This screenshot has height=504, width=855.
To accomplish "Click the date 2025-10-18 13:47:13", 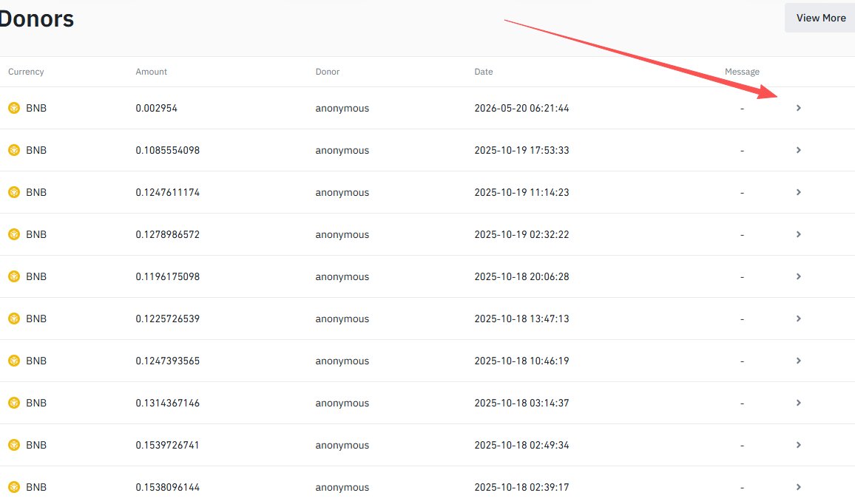I will pos(522,319).
